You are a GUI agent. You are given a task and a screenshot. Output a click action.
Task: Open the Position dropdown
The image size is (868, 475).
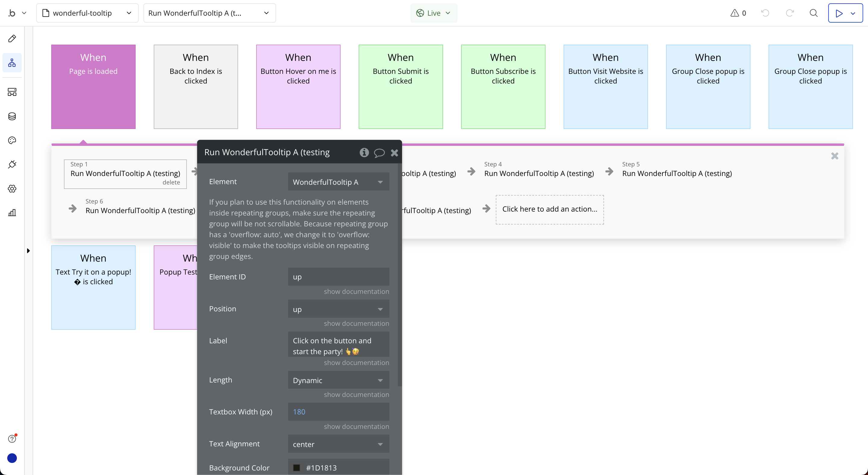pos(338,309)
